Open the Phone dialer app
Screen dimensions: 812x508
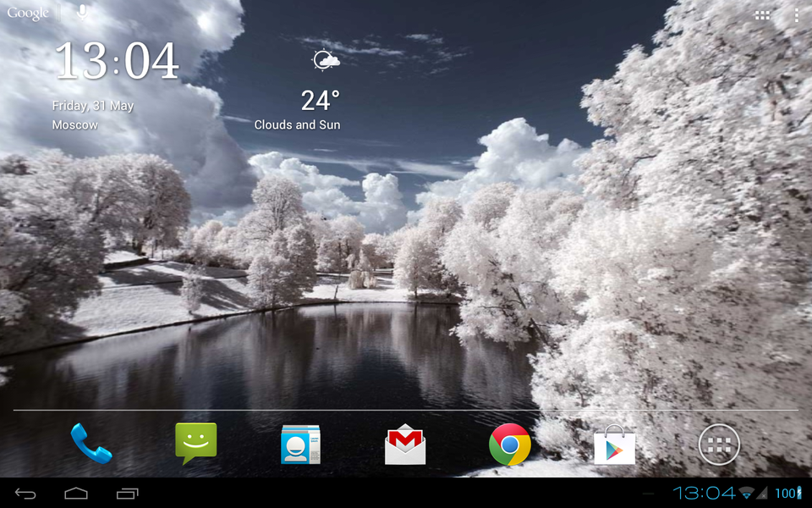point(91,444)
